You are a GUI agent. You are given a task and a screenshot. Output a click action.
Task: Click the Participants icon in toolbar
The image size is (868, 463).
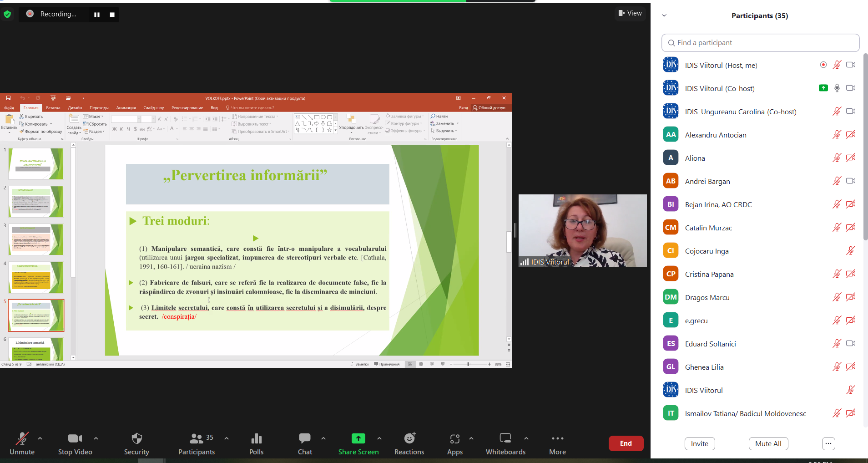point(196,438)
